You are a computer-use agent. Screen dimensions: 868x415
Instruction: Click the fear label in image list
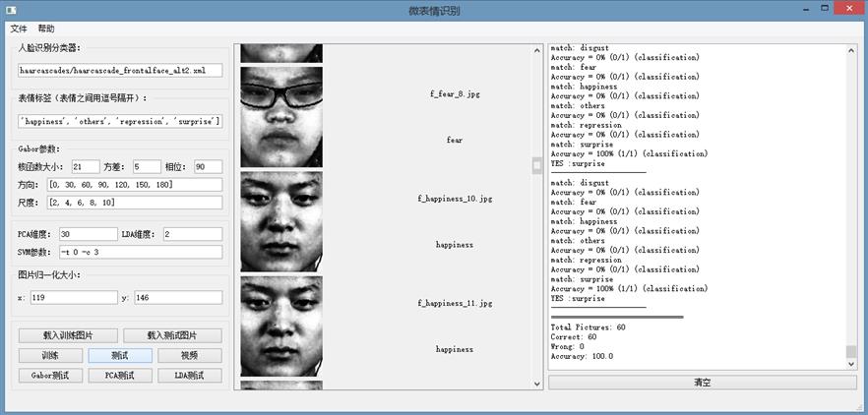click(455, 140)
